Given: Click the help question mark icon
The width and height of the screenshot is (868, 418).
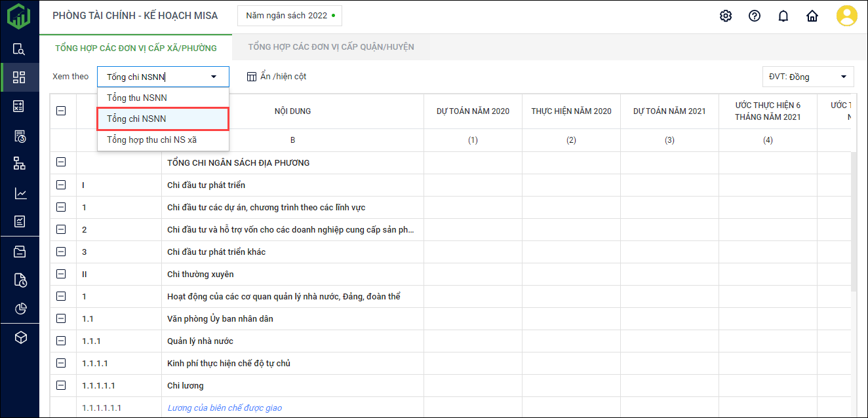Looking at the screenshot, I should (755, 16).
